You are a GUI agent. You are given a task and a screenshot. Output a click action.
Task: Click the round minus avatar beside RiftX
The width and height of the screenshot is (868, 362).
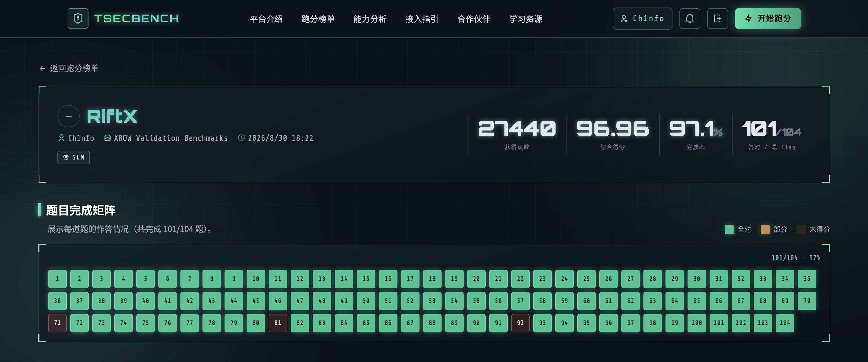coord(68,116)
